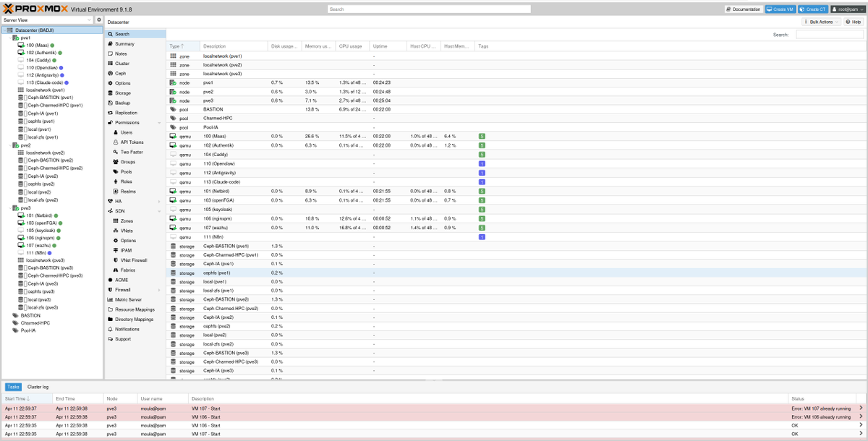The image size is (868, 441).
Task: Focus the top global search field
Action: (x=428, y=9)
